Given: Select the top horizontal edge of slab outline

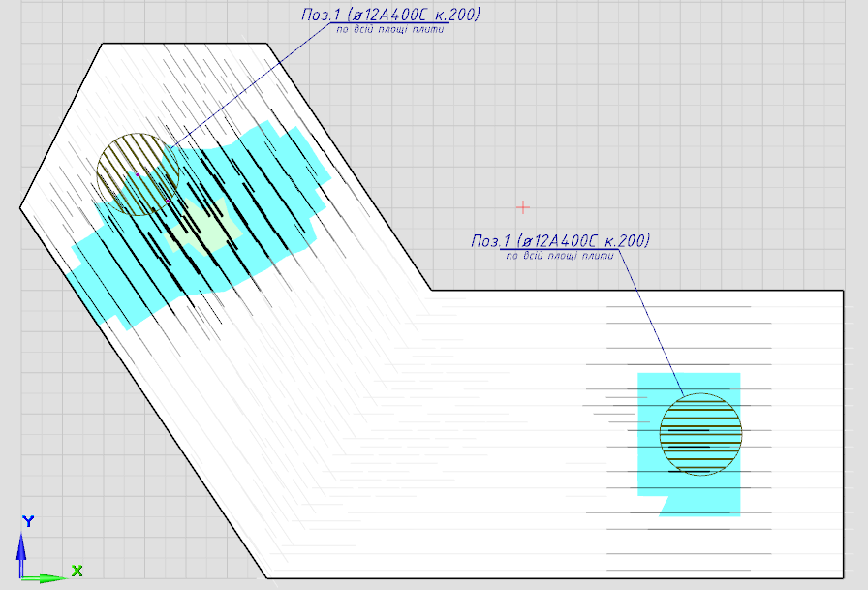Looking at the screenshot, I should [x=184, y=44].
